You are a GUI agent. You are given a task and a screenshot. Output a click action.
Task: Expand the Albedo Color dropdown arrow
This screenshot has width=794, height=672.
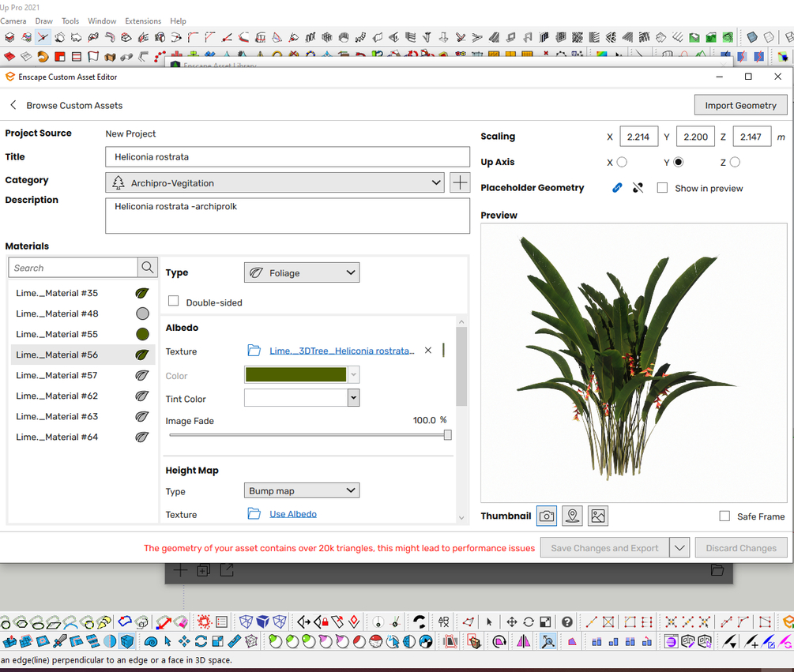[x=353, y=375]
